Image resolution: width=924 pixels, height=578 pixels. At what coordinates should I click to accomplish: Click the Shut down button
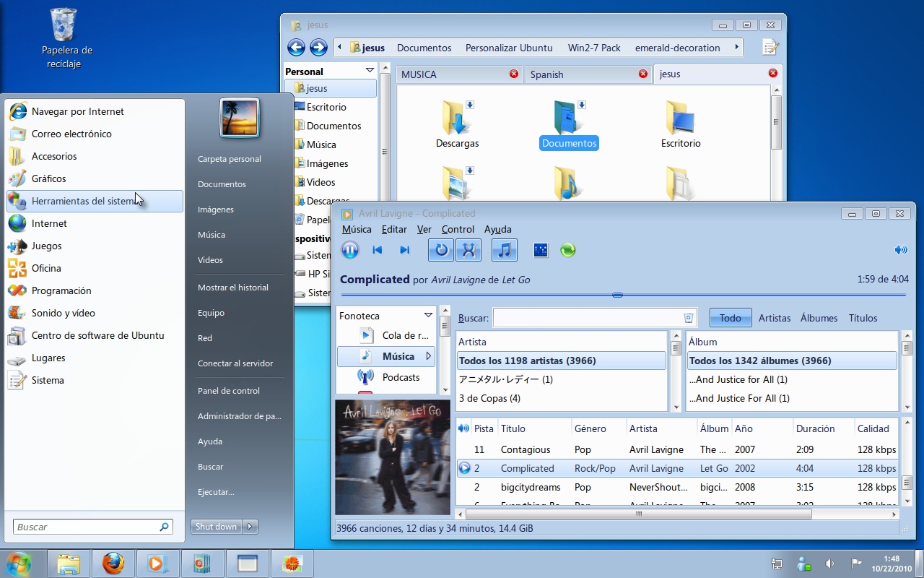216,527
